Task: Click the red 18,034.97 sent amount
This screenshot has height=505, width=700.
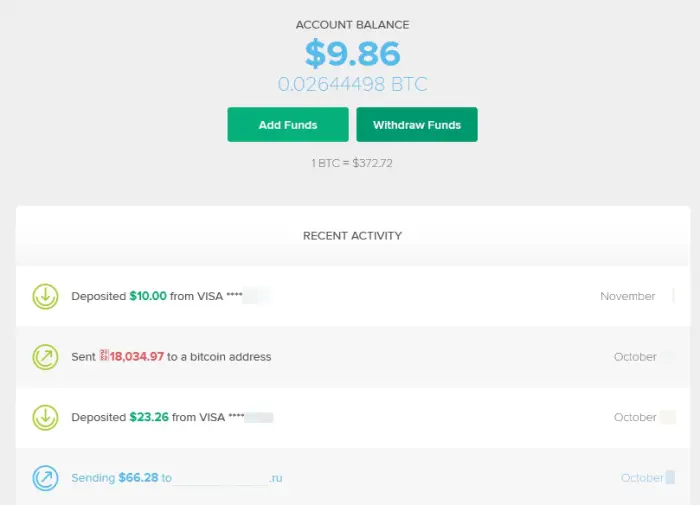Action: (x=139, y=357)
